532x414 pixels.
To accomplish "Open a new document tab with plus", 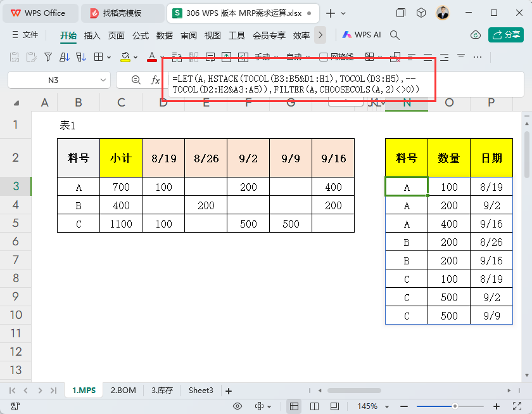I will (330, 13).
